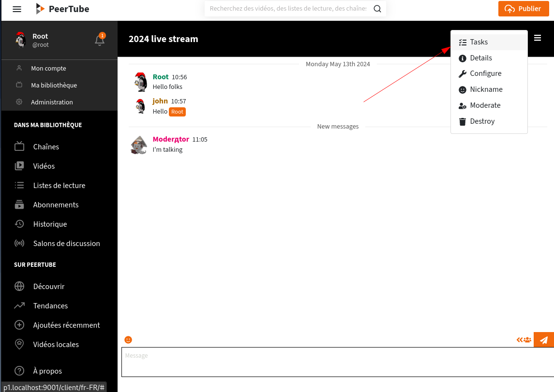This screenshot has width=554, height=392.
Task: Click john's avatar in the chat
Action: pos(141,106)
